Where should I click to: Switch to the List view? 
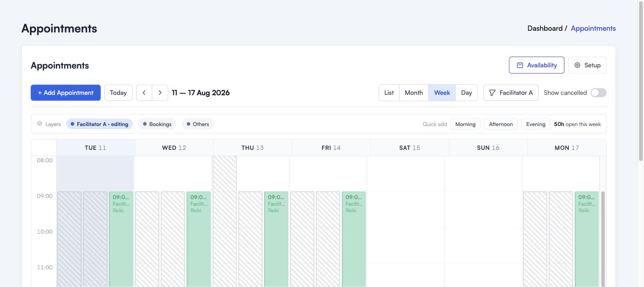[389, 93]
